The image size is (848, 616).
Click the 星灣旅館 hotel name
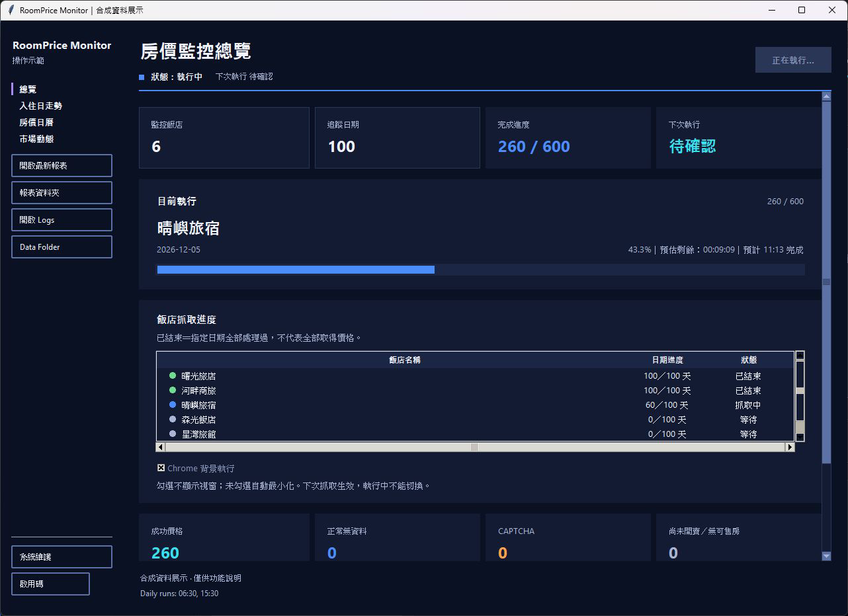tap(198, 434)
